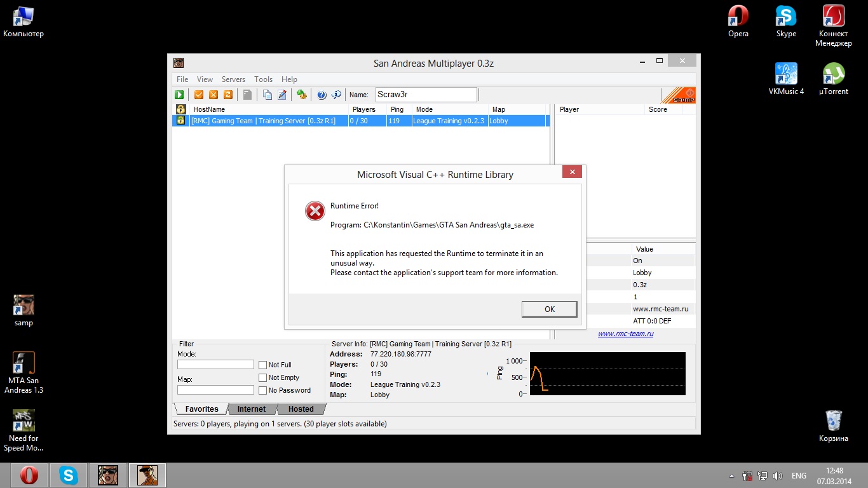Sort by the Players column header
This screenshot has height=488, width=868.
[x=368, y=109]
